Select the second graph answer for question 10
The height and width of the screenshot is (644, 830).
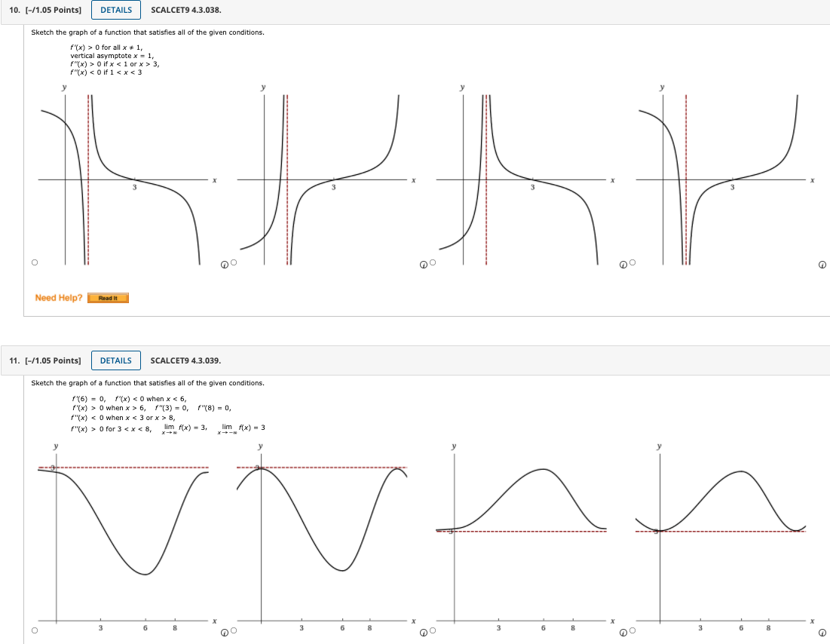point(234,262)
